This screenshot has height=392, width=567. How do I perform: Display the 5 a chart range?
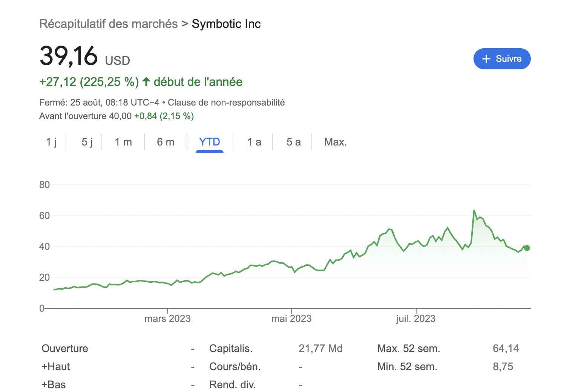[293, 142]
